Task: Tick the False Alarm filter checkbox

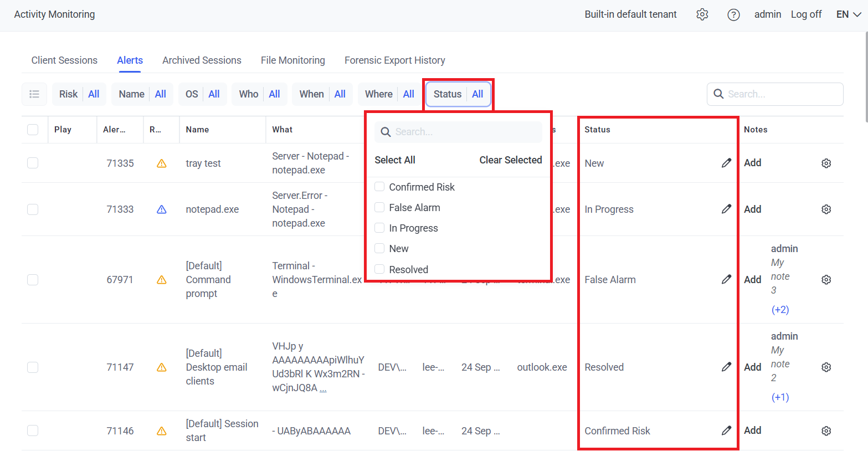Action: tap(379, 207)
